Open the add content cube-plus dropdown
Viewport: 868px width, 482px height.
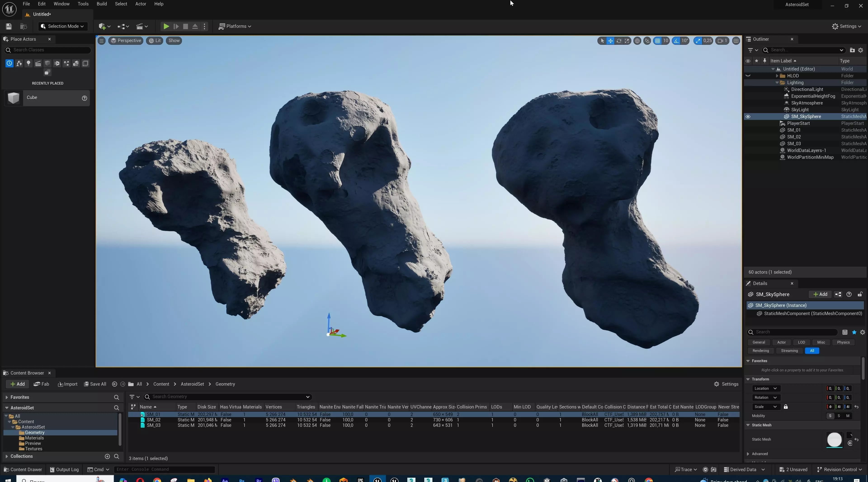pos(104,26)
